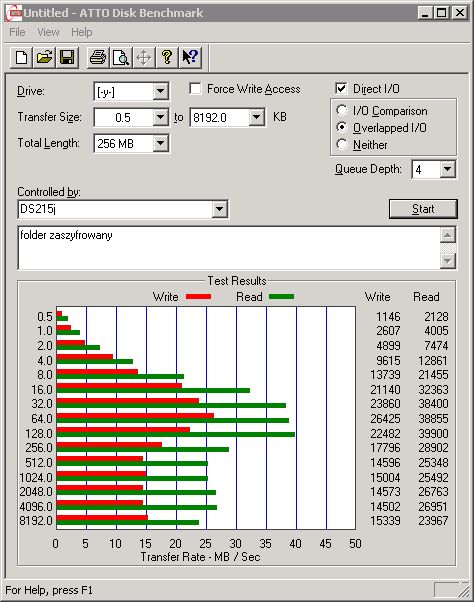
Task: Click inside the description text box
Action: click(229, 248)
